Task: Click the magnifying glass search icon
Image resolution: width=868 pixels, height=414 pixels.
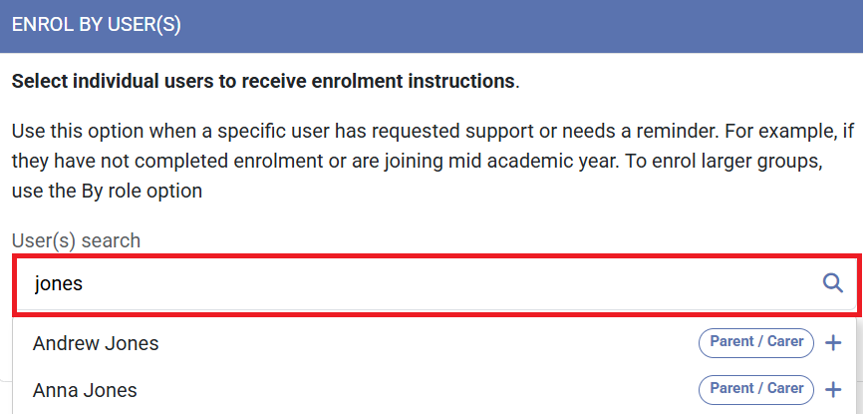Action: point(832,283)
